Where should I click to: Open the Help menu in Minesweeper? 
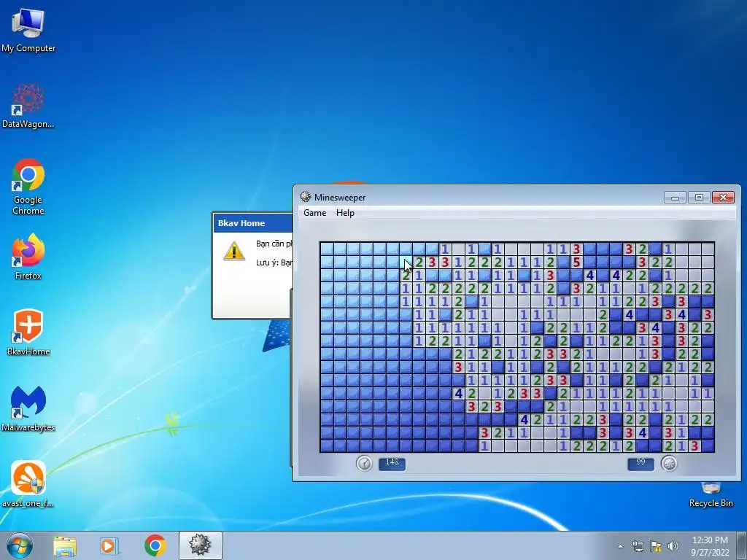pyautogui.click(x=345, y=213)
